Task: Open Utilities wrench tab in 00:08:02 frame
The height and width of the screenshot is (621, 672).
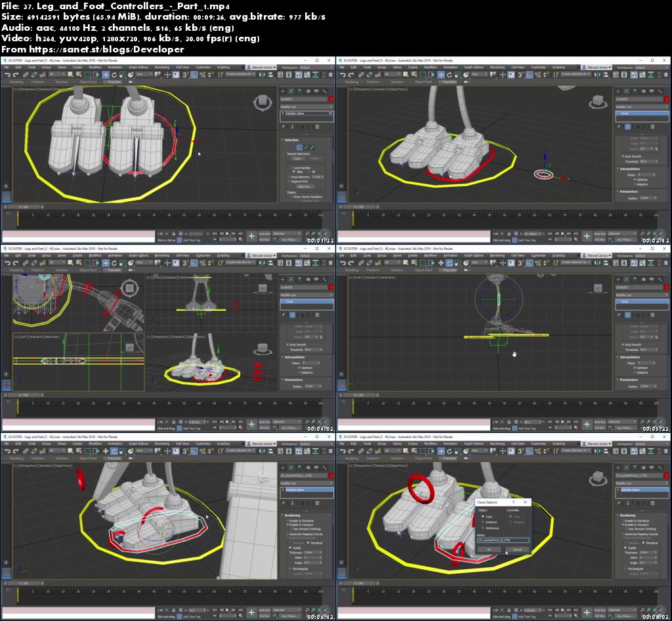Action: click(660, 468)
